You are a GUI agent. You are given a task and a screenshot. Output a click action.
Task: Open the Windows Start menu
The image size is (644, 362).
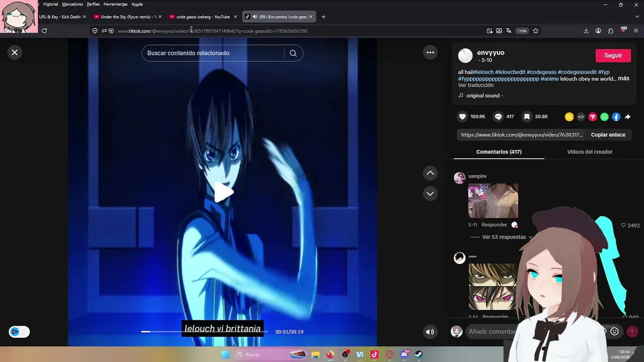[225, 354]
